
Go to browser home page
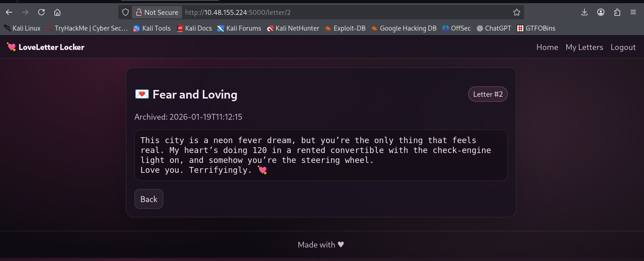pos(57,12)
